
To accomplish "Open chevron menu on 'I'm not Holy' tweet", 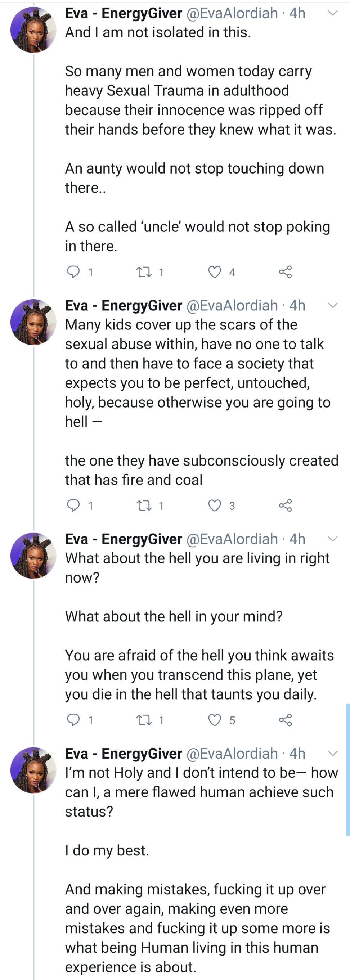I will (333, 753).
